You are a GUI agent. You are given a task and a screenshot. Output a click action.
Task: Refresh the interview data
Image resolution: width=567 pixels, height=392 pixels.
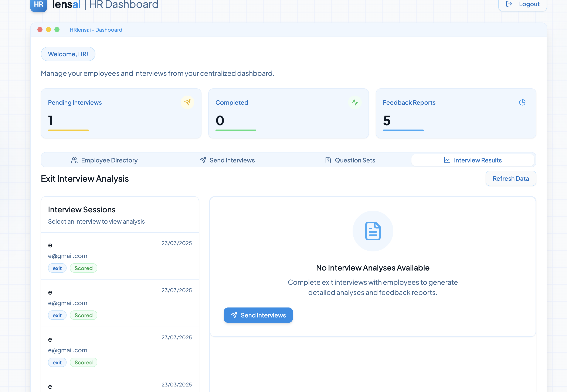tap(511, 178)
